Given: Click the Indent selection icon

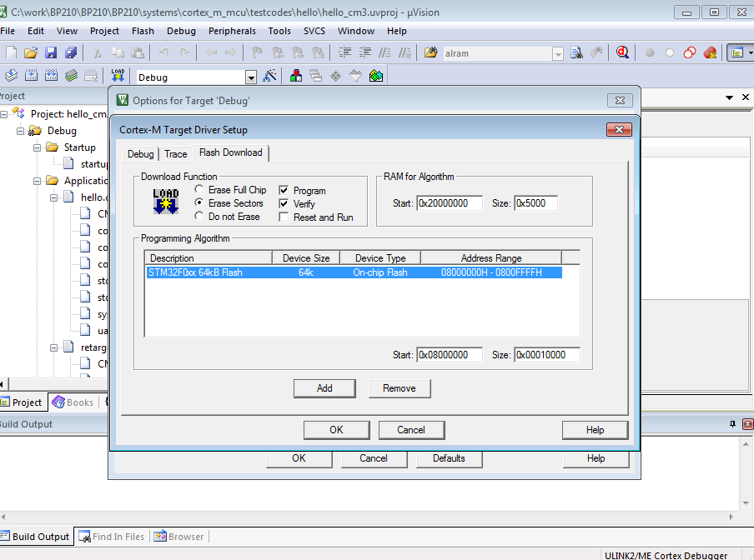Looking at the screenshot, I should tap(344, 52).
